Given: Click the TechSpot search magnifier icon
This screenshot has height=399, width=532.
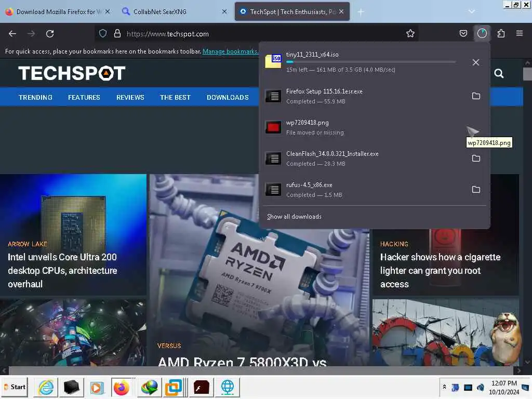Looking at the screenshot, I should point(499,73).
